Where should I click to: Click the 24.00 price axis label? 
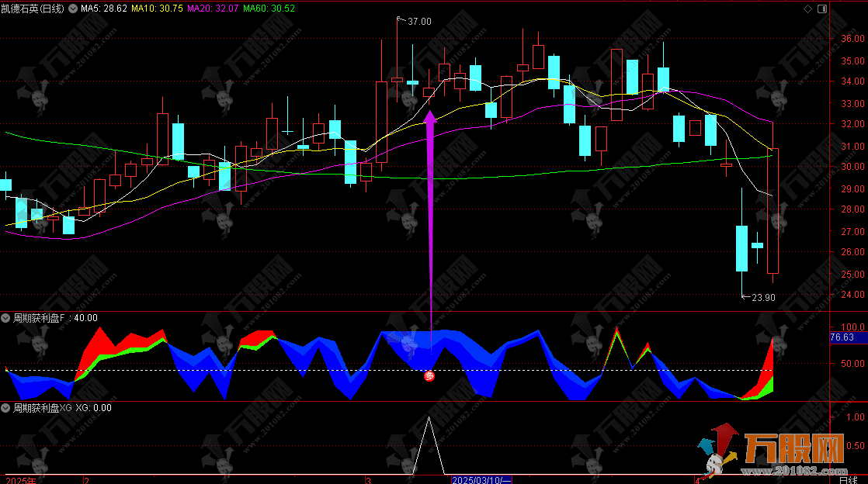pyautogui.click(x=852, y=294)
